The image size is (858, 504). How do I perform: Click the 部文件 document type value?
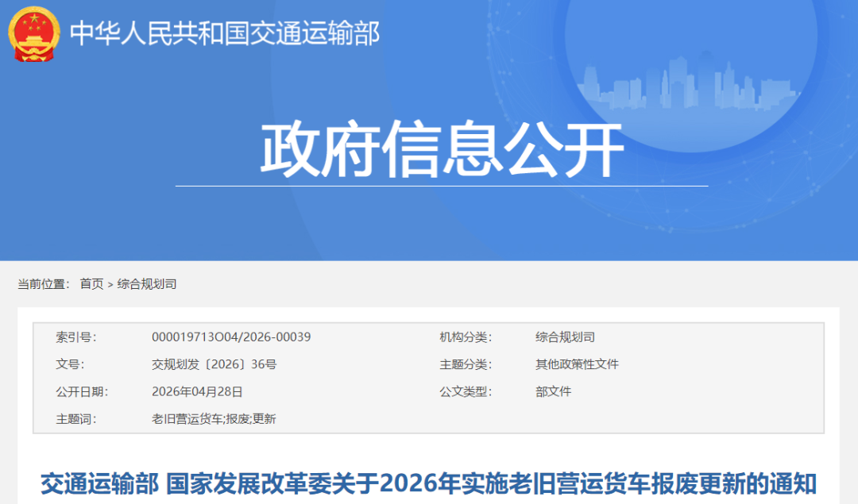tap(553, 392)
